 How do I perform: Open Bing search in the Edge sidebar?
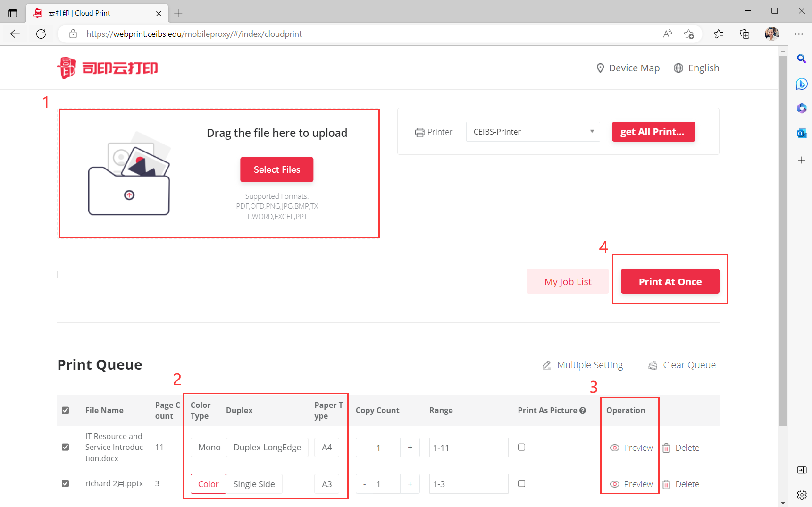[x=801, y=84]
